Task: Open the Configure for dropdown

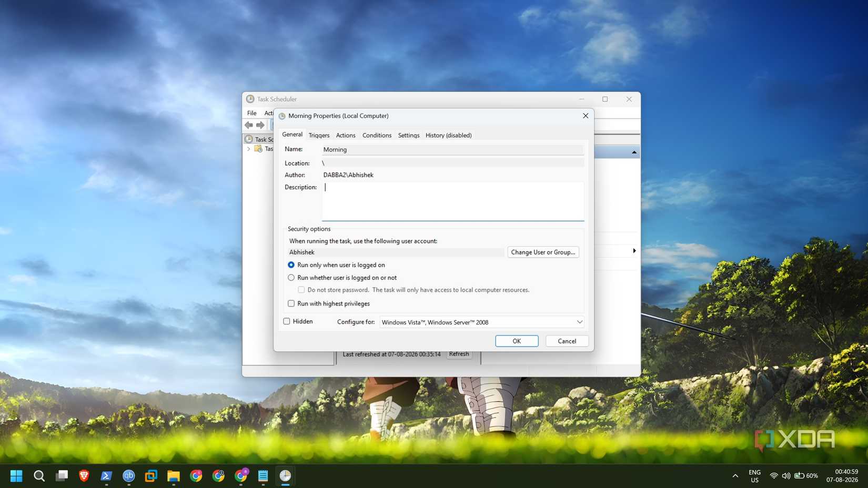Action: 482,322
